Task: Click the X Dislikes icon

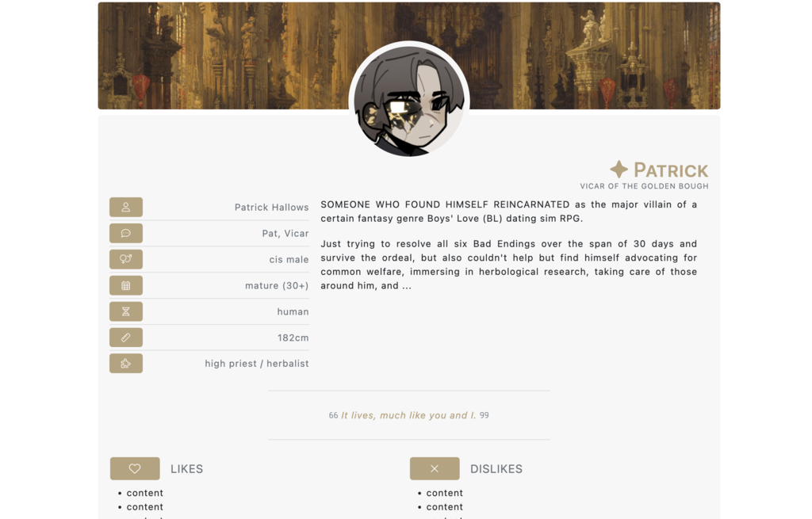Action: coord(435,468)
